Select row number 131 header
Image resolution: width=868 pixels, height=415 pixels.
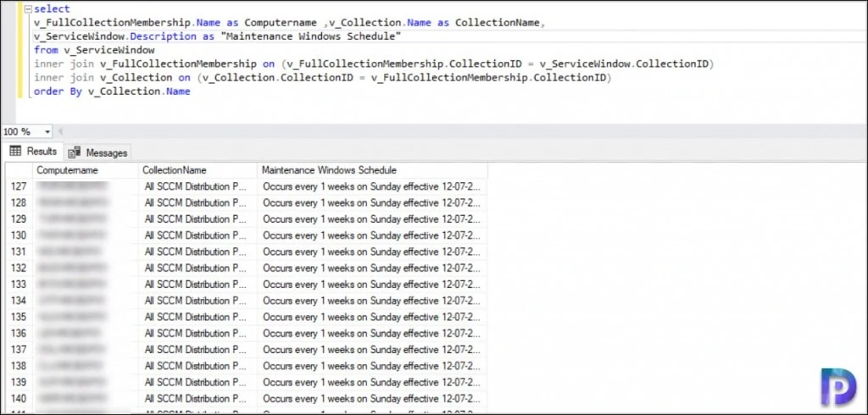[19, 252]
